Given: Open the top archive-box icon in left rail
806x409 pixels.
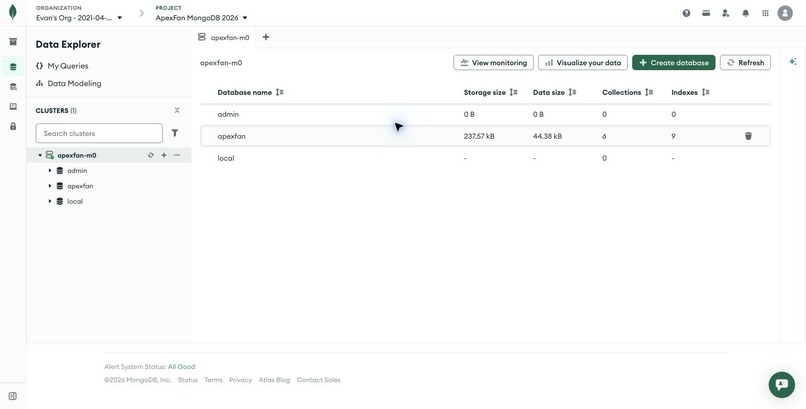Looking at the screenshot, I should click(x=13, y=42).
